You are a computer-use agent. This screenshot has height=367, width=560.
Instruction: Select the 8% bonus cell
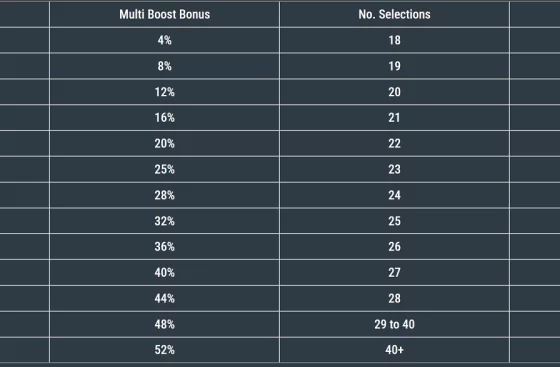pyautogui.click(x=164, y=66)
